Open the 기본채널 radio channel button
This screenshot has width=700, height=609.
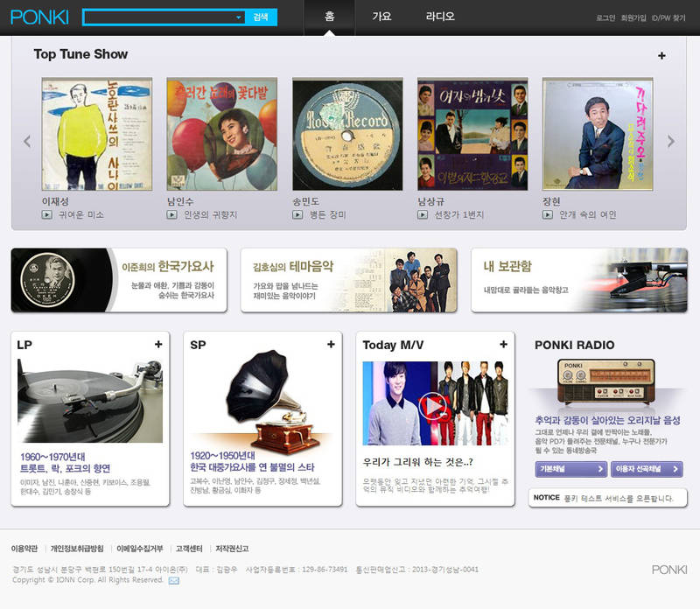click(571, 469)
